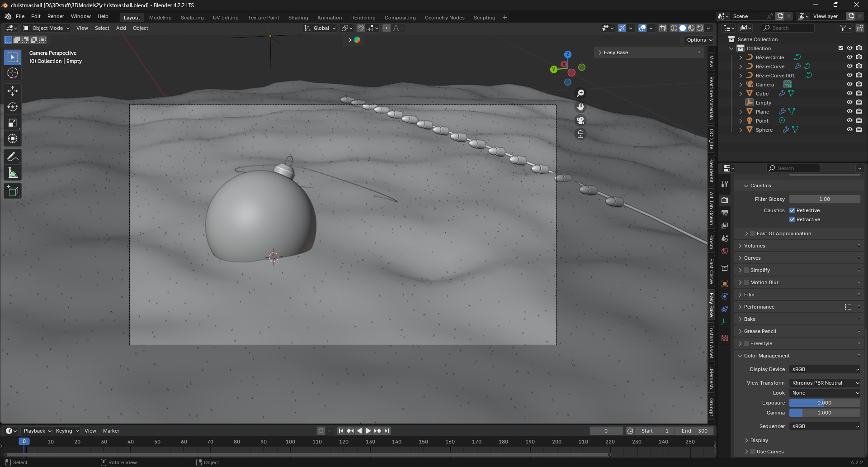The image size is (868, 467).
Task: Activate the Transform tool
Action: pyautogui.click(x=13, y=138)
